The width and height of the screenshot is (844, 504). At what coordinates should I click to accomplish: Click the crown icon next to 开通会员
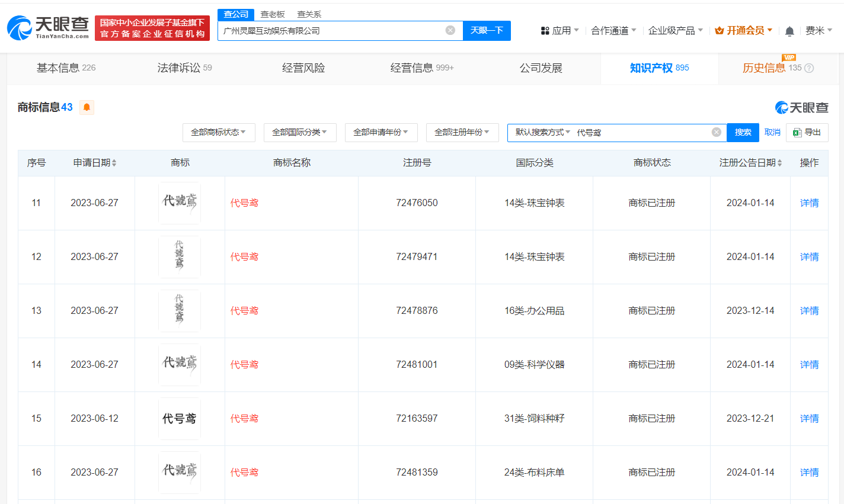pyautogui.click(x=719, y=30)
